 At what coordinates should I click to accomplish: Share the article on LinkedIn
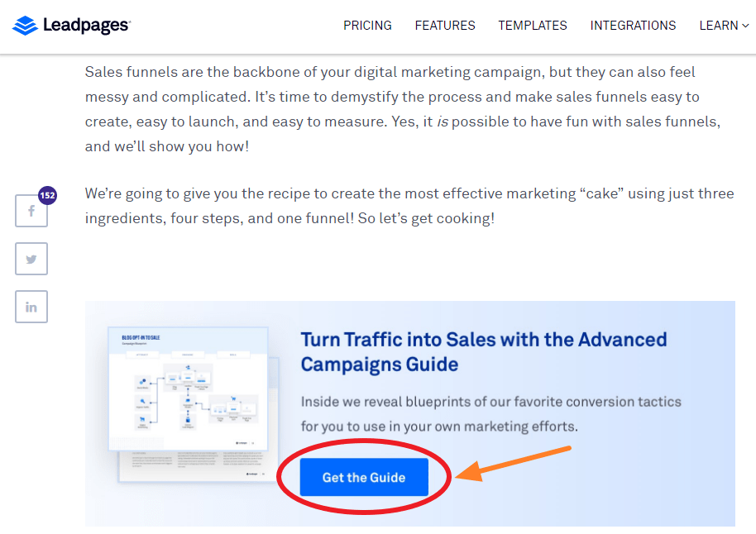pyautogui.click(x=31, y=307)
